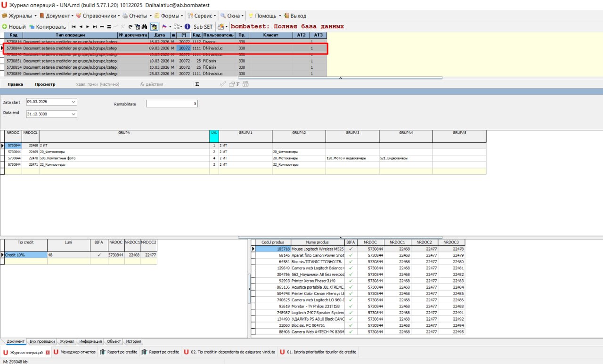Click the Копировать copy button
603x364 pixels.
(48, 27)
